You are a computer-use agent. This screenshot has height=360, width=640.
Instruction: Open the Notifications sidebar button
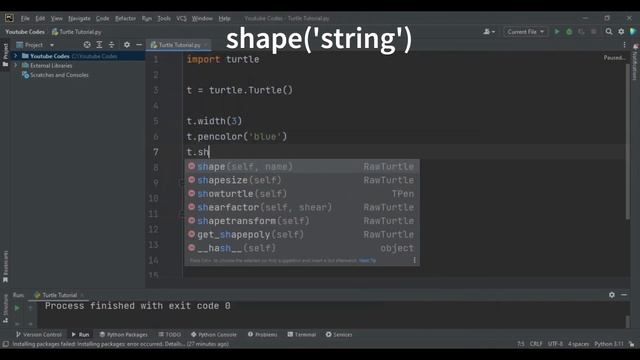pos(635,62)
